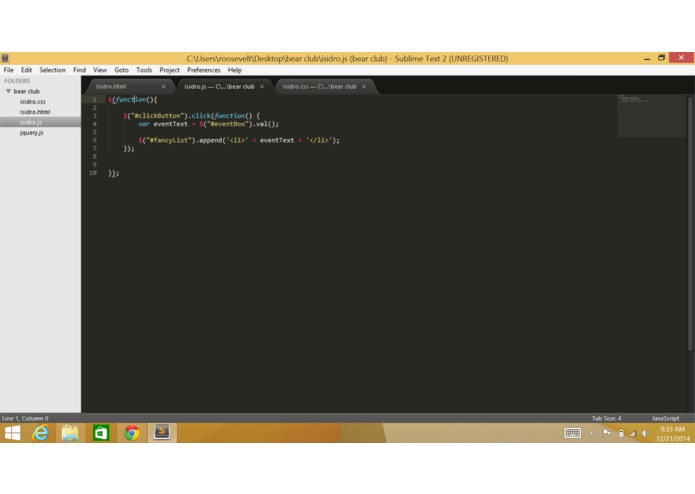Open the Goto menu

click(121, 70)
